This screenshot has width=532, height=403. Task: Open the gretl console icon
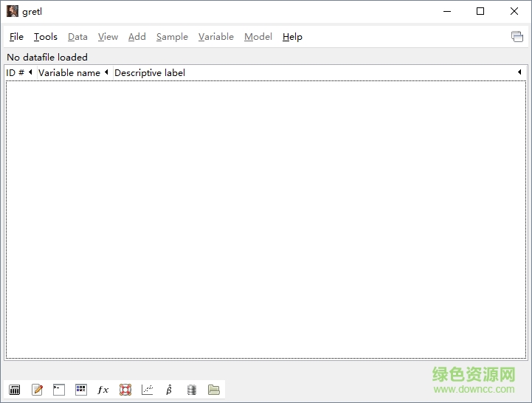[59, 390]
